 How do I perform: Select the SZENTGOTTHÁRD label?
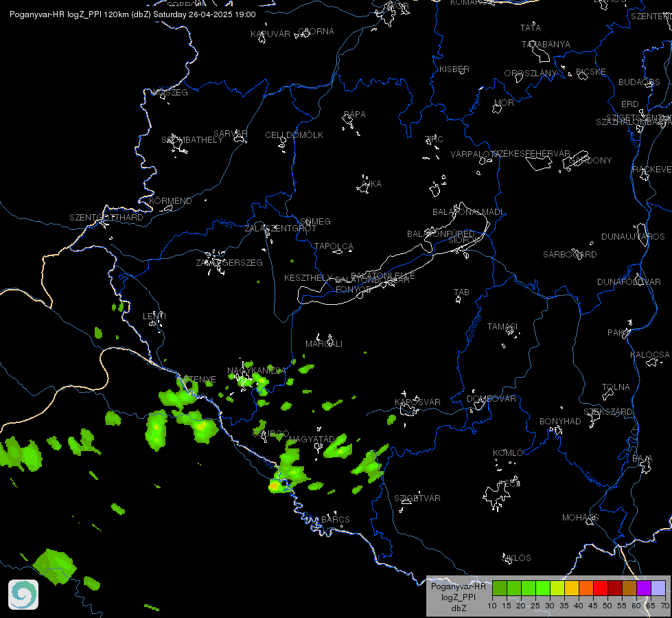[106, 218]
